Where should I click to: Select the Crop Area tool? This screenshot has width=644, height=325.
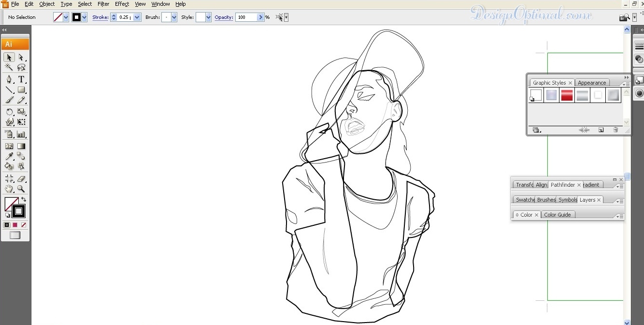(x=9, y=178)
